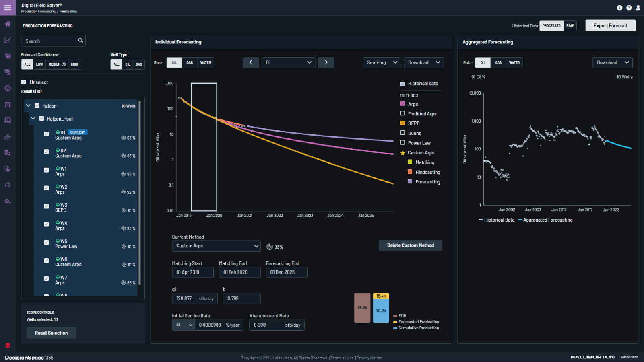Collapse the Halcon_Pool tree node
Screen dimensions: 644x362
click(33, 119)
